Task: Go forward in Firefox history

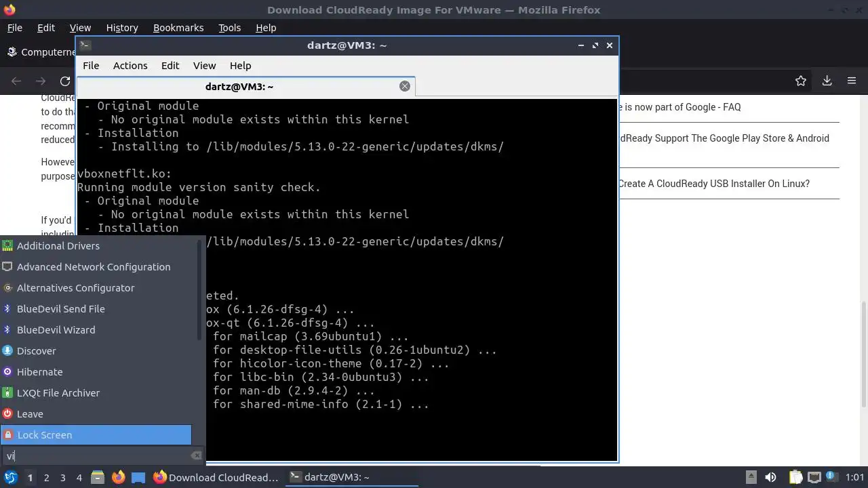Action: pyautogui.click(x=41, y=81)
